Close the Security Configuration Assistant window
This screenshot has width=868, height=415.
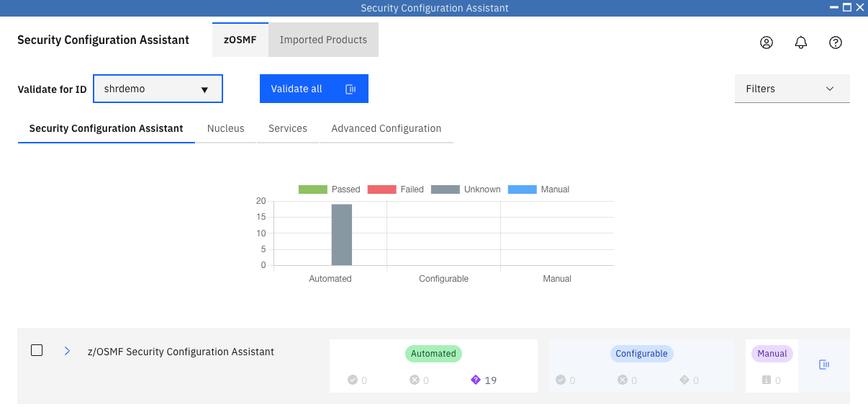(x=859, y=8)
